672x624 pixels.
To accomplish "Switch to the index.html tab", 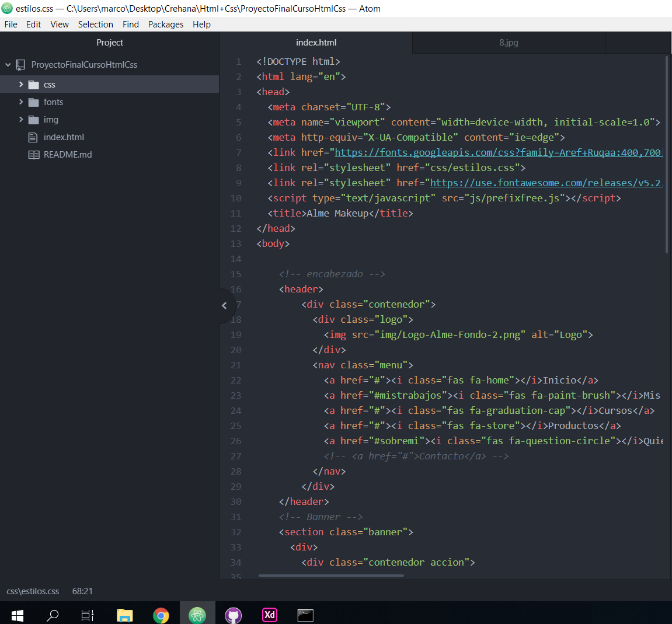I will click(x=316, y=43).
